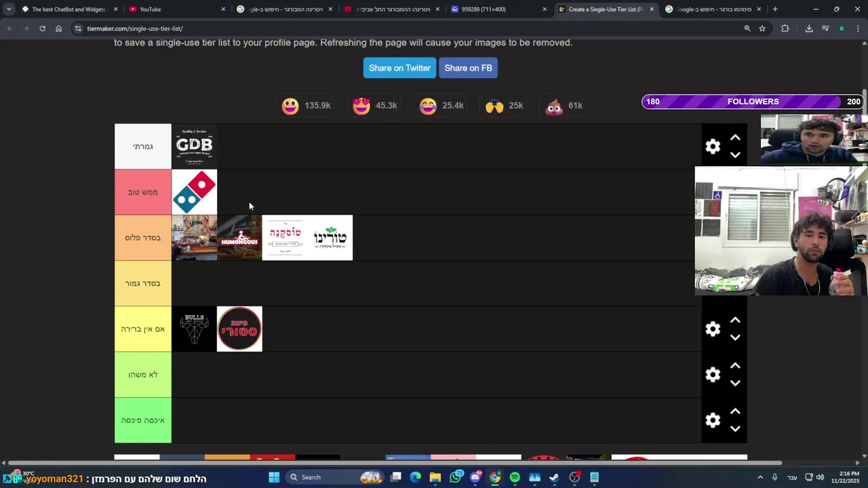The height and width of the screenshot is (488, 868).
Task: React with the poop emoji
Action: tap(554, 106)
